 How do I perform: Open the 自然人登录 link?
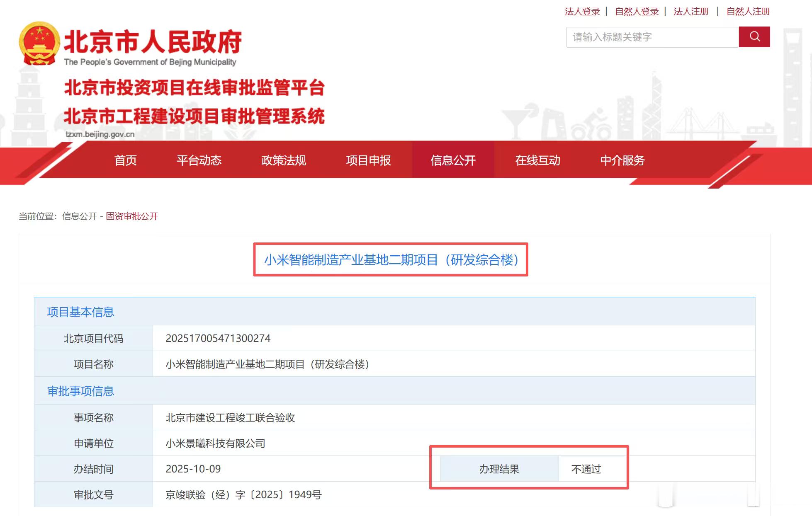pos(637,12)
